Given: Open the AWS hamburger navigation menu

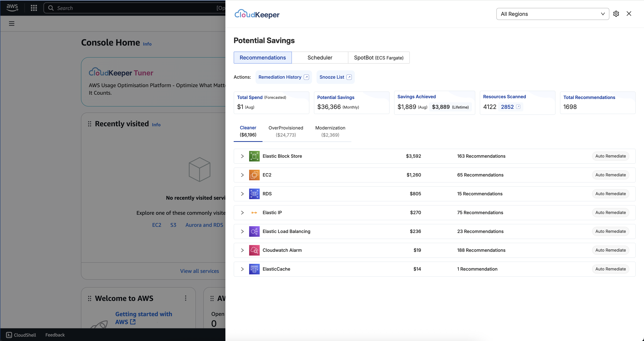Looking at the screenshot, I should click(11, 24).
